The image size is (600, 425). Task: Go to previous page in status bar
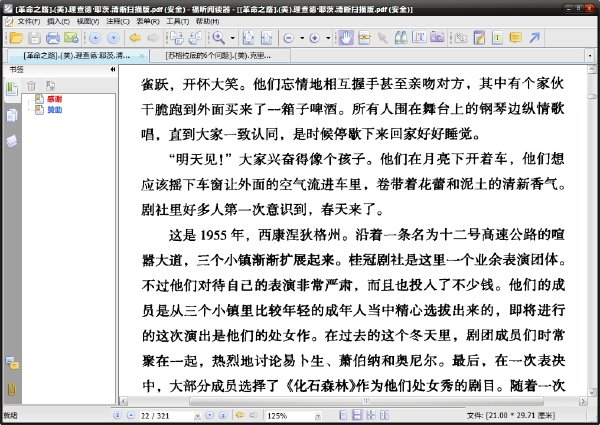[130, 415]
